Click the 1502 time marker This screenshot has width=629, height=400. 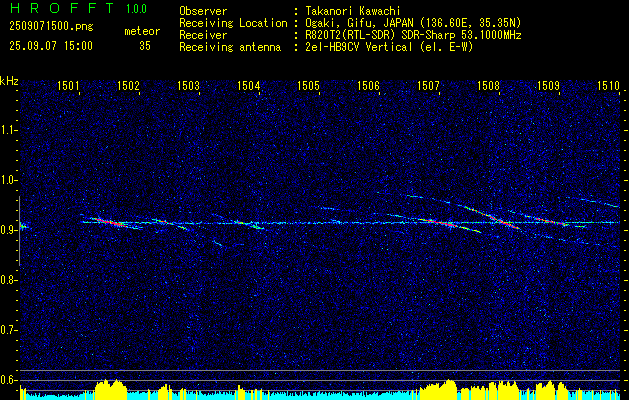click(x=128, y=85)
